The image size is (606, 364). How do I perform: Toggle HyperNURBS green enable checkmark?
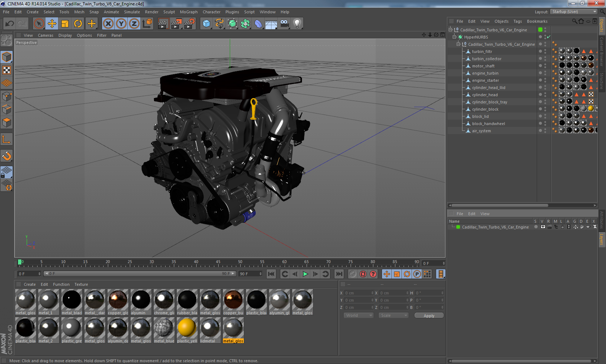(x=549, y=37)
